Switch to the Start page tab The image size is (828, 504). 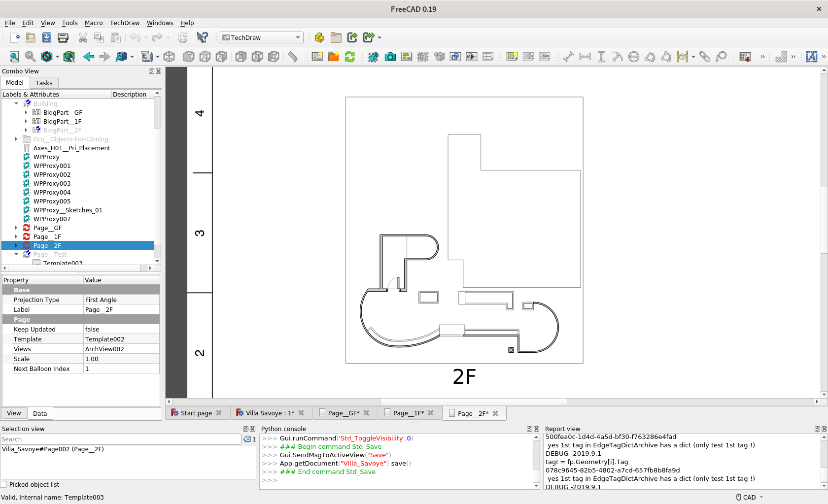pyautogui.click(x=197, y=413)
